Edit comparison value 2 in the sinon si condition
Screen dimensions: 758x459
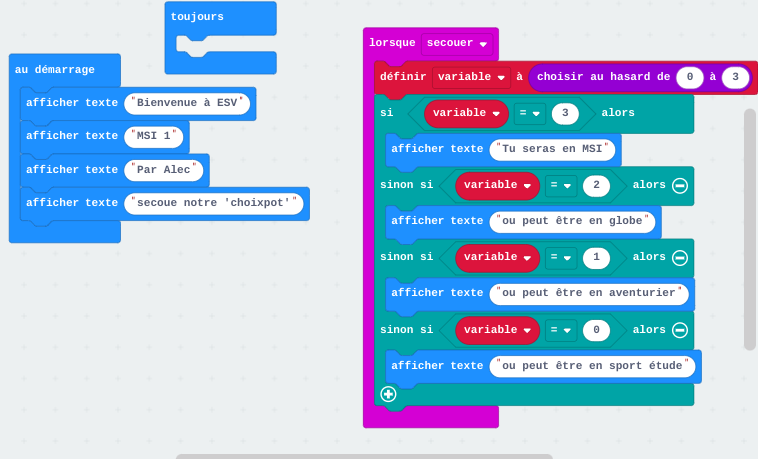point(597,185)
